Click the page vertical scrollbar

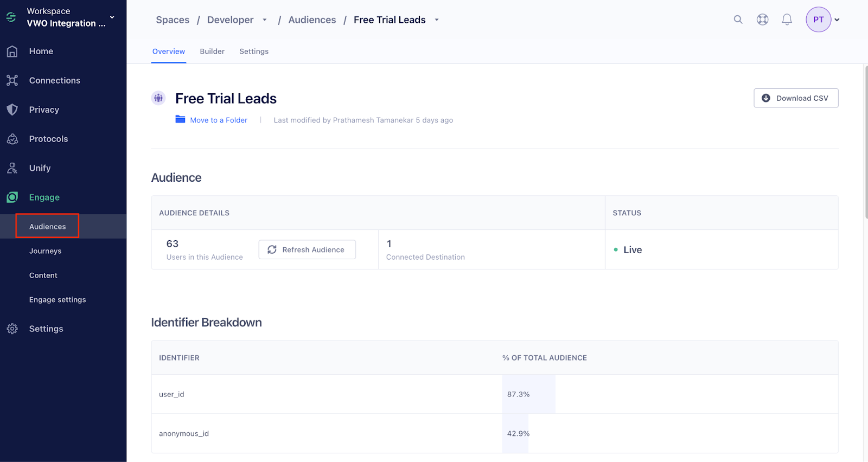(x=866, y=142)
